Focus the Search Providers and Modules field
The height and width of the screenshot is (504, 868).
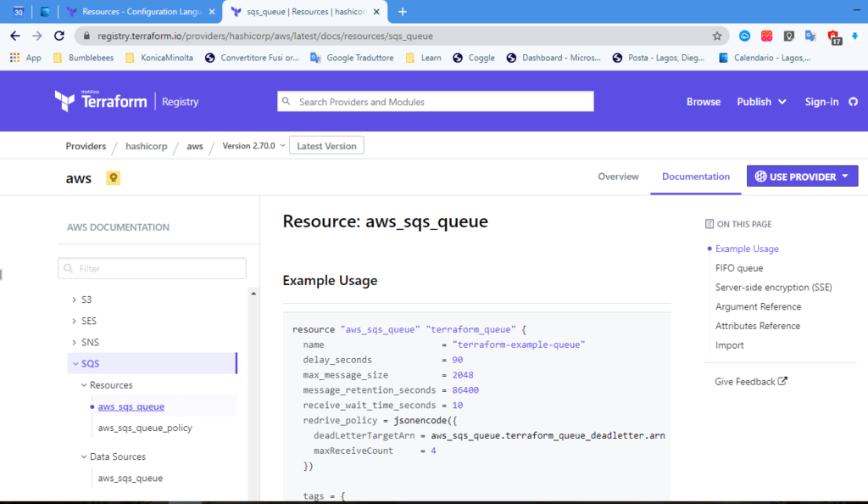point(436,101)
